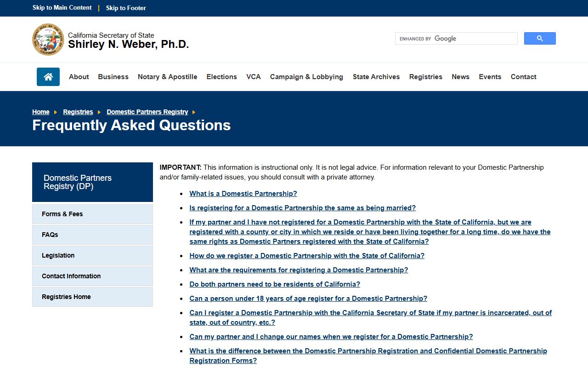588x368 pixels.
Task: Open the Business menu
Action: [113, 77]
